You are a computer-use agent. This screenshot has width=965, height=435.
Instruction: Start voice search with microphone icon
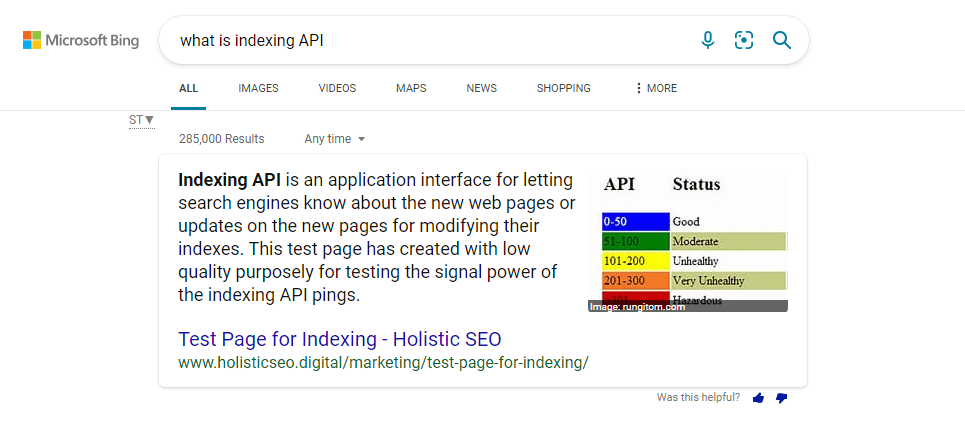click(708, 41)
